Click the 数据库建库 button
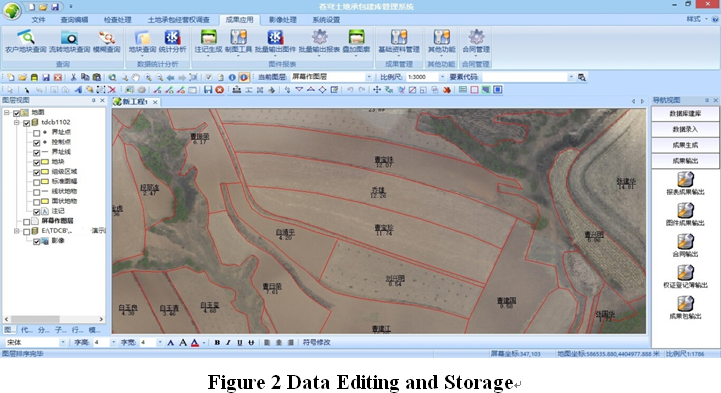The width and height of the screenshot is (721, 393). [685, 114]
